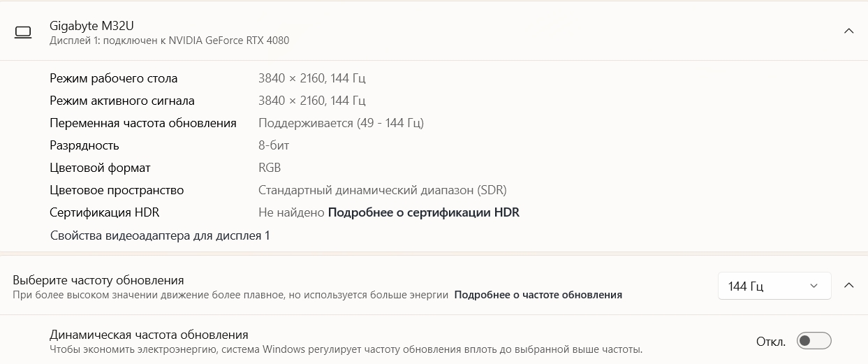Click the Поддерживается (49 - 144 Гц) value
The height and width of the screenshot is (364, 868).
click(x=341, y=123)
